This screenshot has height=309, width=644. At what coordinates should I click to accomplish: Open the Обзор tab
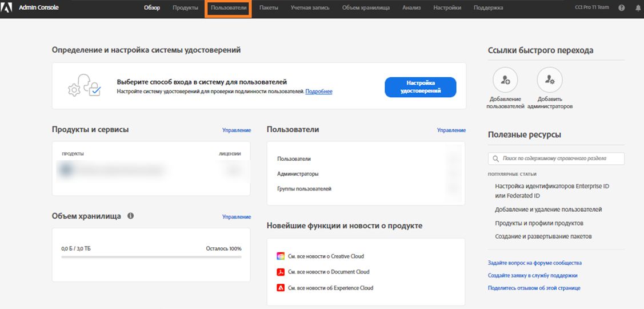tap(152, 8)
